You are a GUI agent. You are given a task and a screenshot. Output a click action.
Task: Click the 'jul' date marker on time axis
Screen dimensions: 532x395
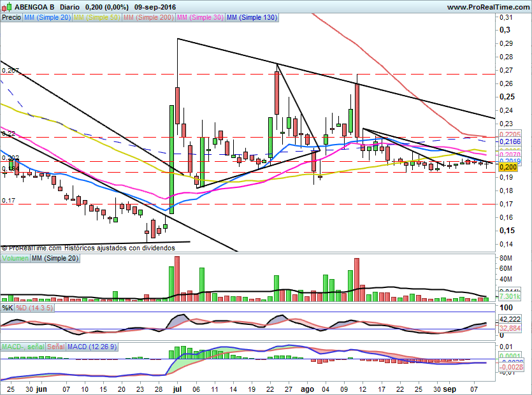175,387
